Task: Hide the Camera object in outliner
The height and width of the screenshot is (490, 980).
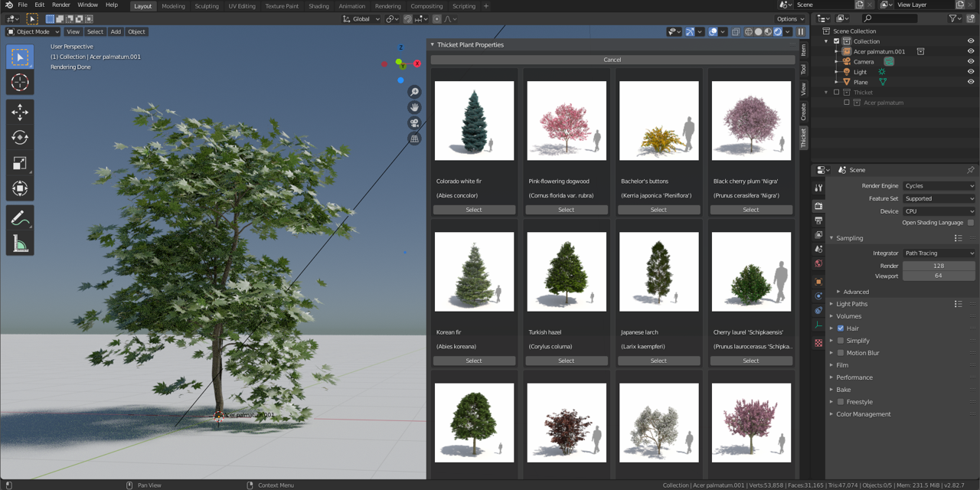Action: click(971, 61)
